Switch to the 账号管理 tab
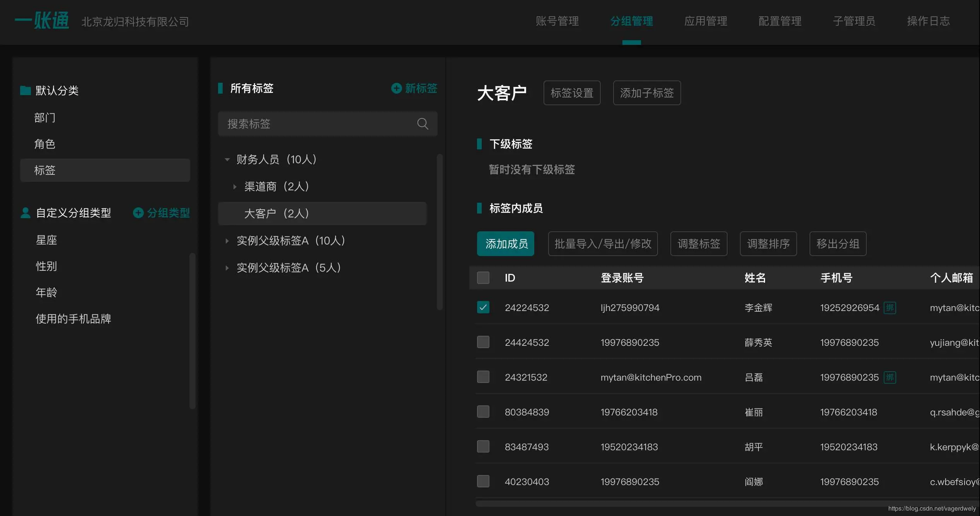This screenshot has height=516, width=980. 557,21
